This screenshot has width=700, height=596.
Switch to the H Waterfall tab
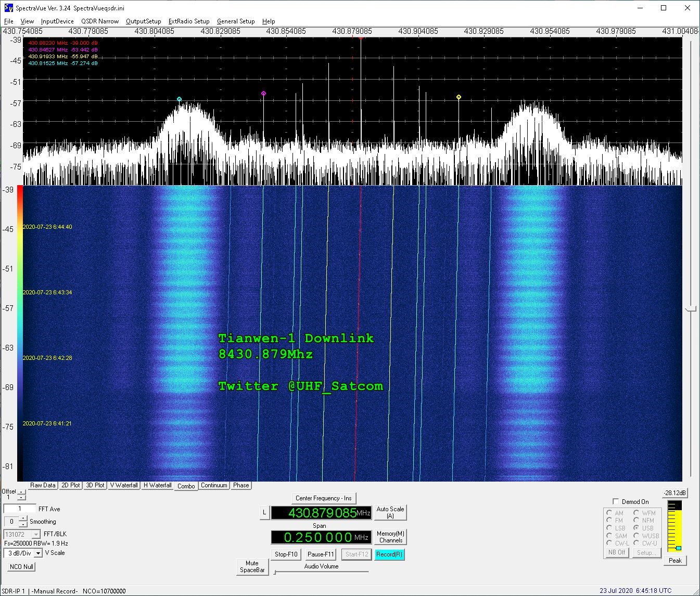point(157,485)
